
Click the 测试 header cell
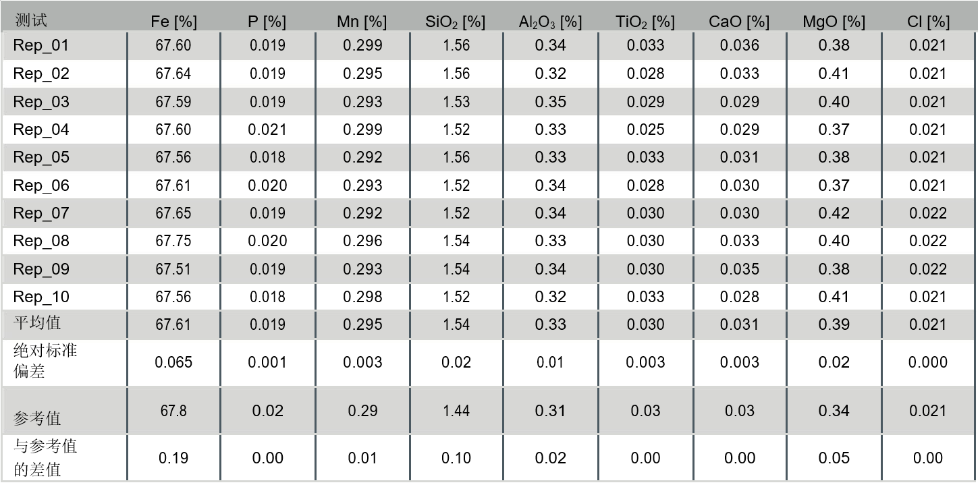click(31, 21)
